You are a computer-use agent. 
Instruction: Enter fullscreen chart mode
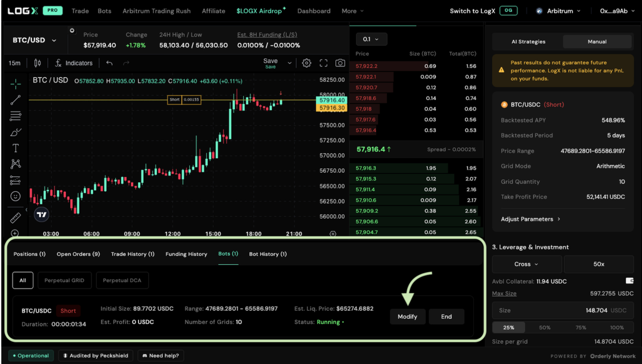(x=323, y=63)
